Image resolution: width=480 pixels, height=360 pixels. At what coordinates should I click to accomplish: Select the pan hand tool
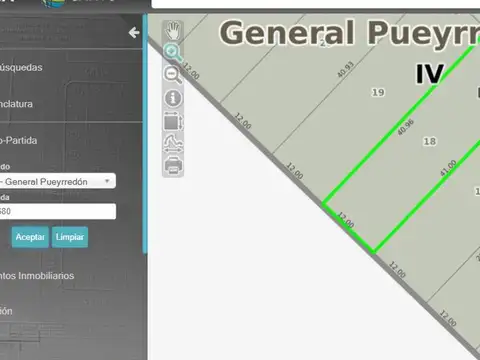(173, 31)
